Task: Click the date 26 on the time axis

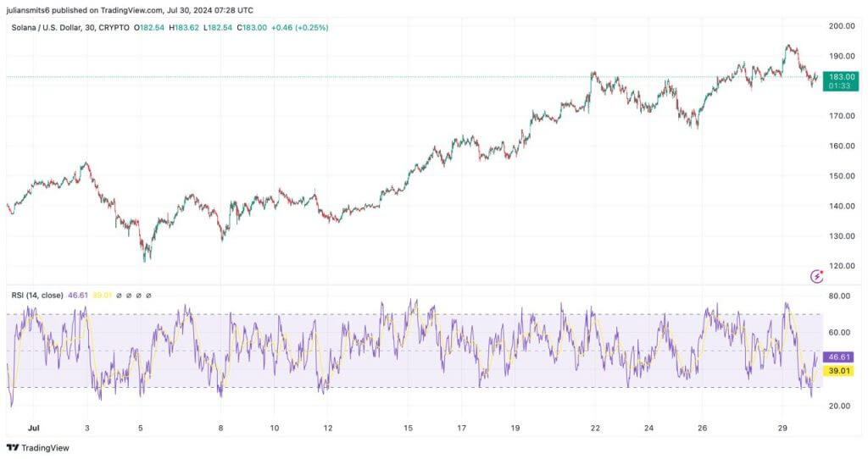Action: 703,428
